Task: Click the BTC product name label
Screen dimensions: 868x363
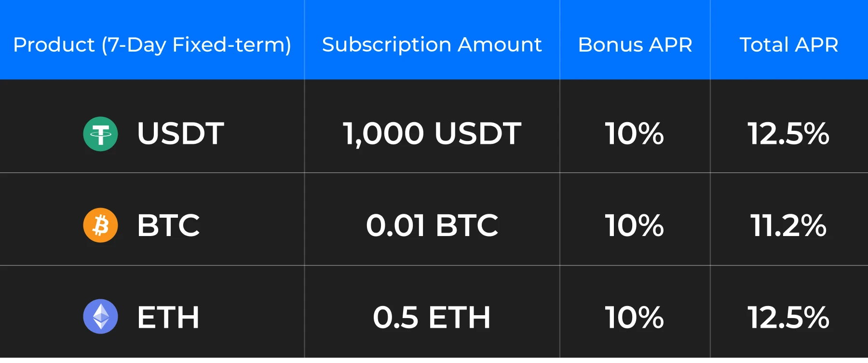Action: point(168,225)
